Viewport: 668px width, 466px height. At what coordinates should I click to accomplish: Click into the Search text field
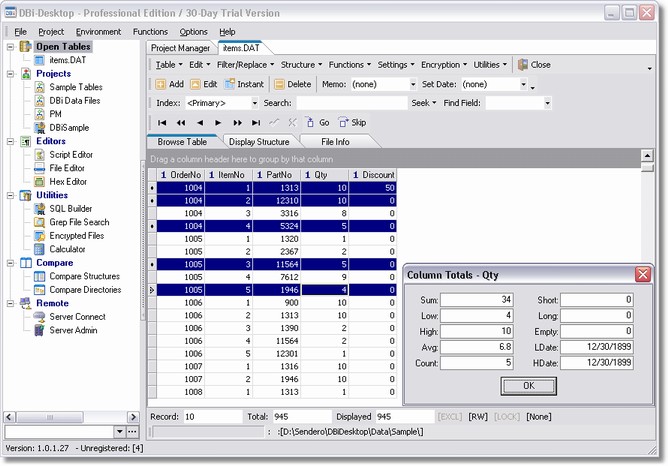(350, 103)
